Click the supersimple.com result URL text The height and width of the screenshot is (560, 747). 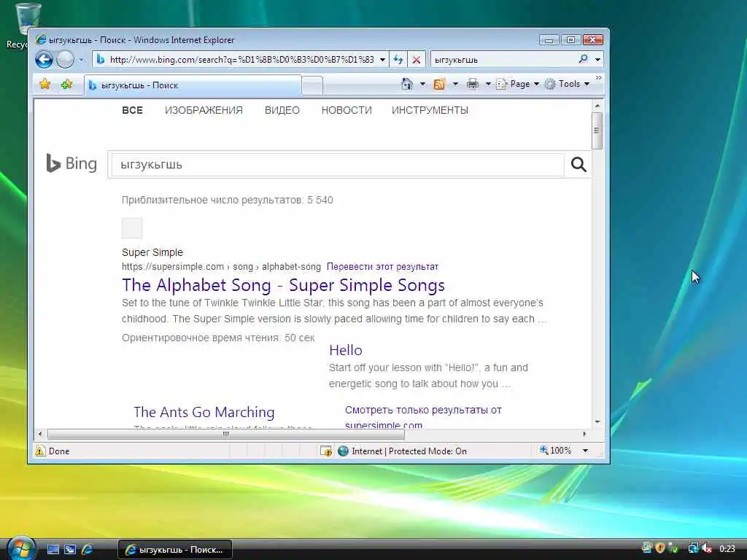click(x=221, y=267)
